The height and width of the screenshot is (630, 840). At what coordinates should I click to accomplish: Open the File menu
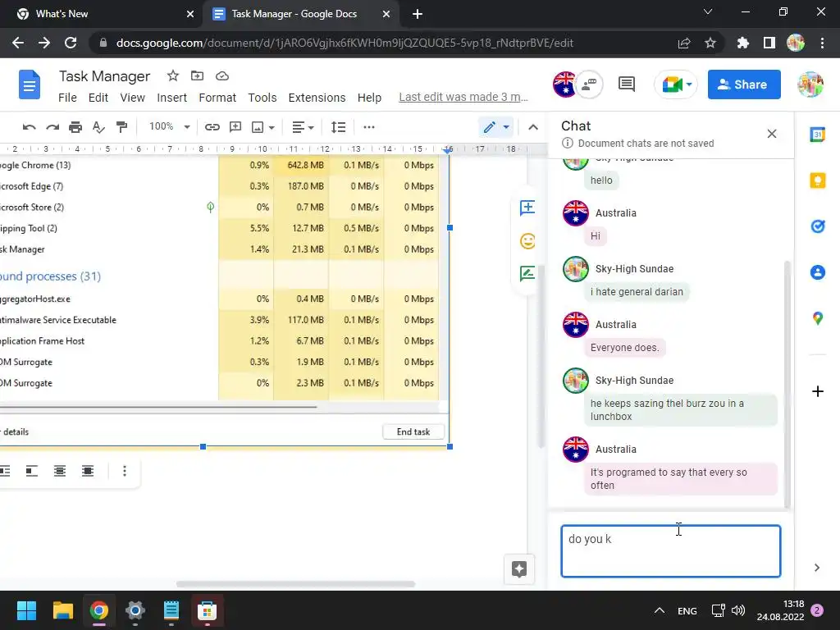(x=67, y=98)
